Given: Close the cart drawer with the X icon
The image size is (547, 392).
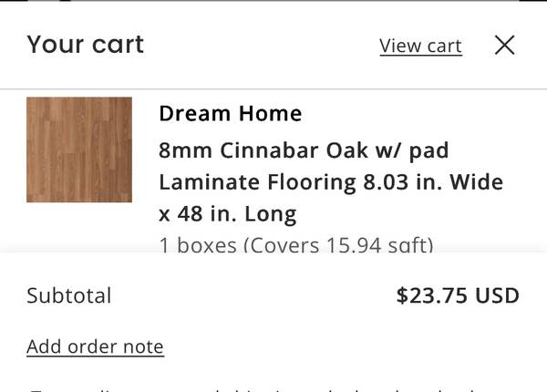Looking at the screenshot, I should click(504, 45).
